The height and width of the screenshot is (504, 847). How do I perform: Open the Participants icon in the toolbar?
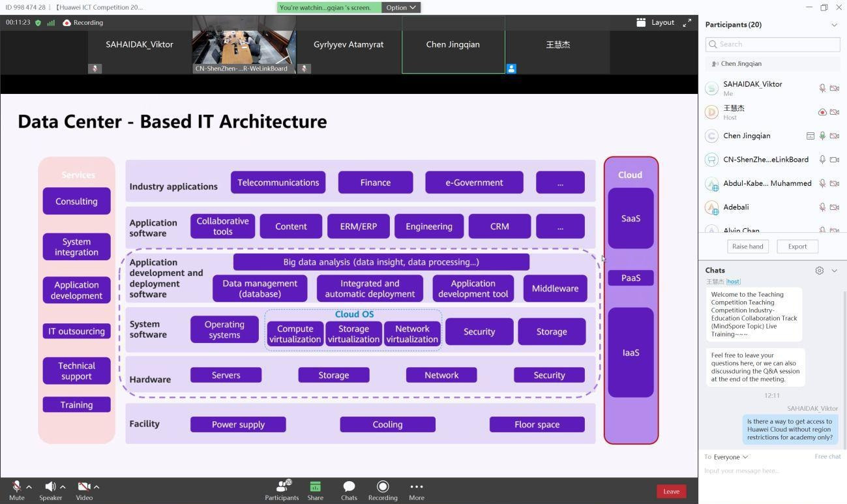coord(282,487)
